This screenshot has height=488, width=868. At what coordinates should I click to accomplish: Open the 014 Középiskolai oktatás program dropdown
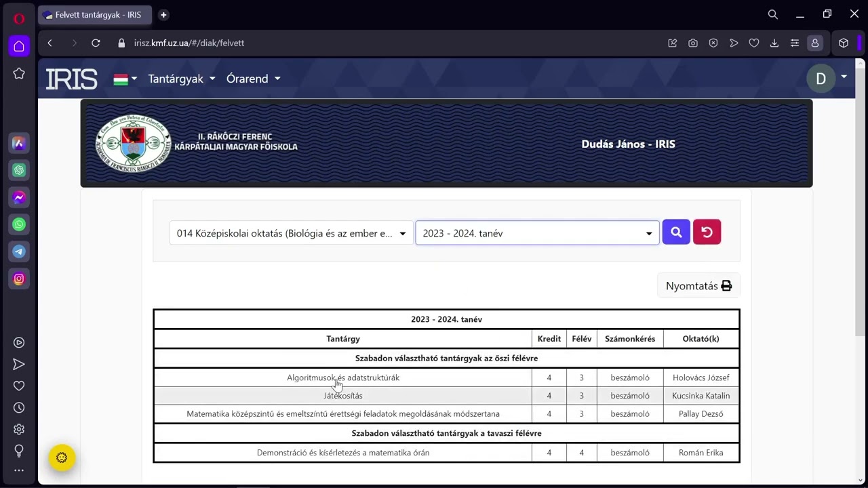click(291, 233)
